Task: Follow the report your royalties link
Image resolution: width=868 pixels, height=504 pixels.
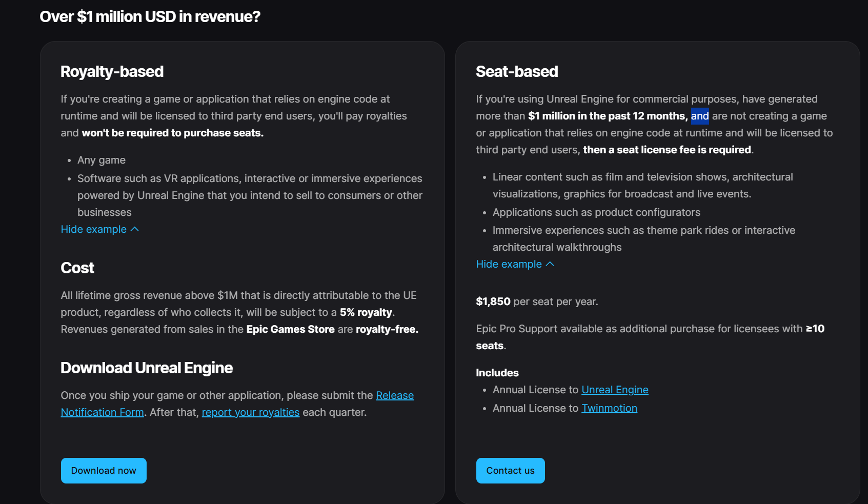Action: pyautogui.click(x=250, y=412)
